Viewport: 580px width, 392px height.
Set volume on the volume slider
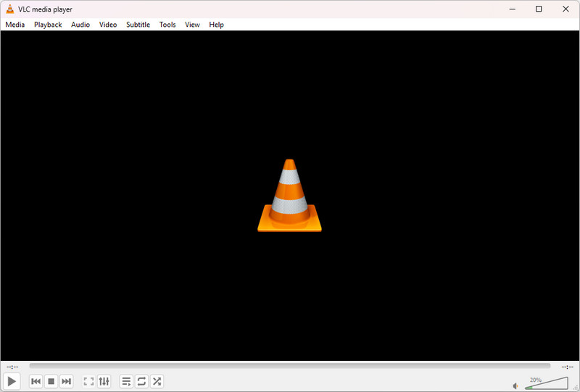(547, 383)
